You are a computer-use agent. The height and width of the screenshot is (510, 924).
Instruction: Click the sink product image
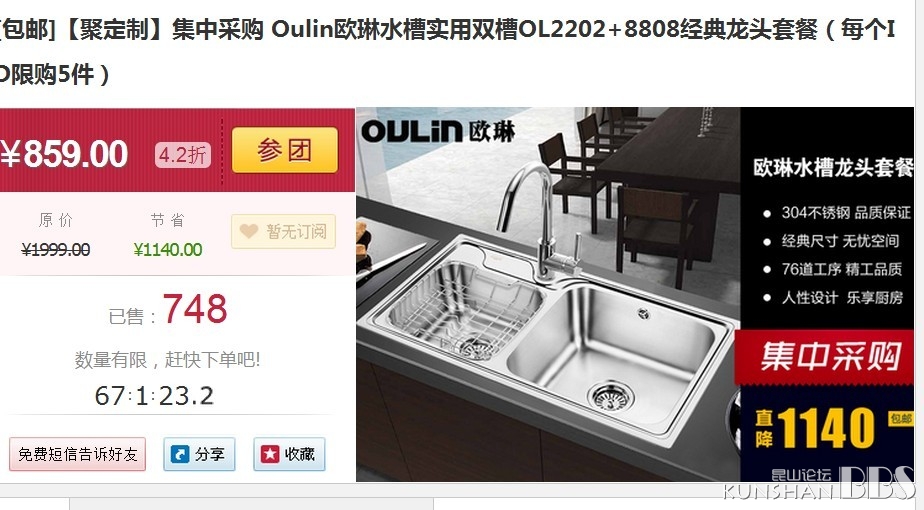click(x=547, y=294)
